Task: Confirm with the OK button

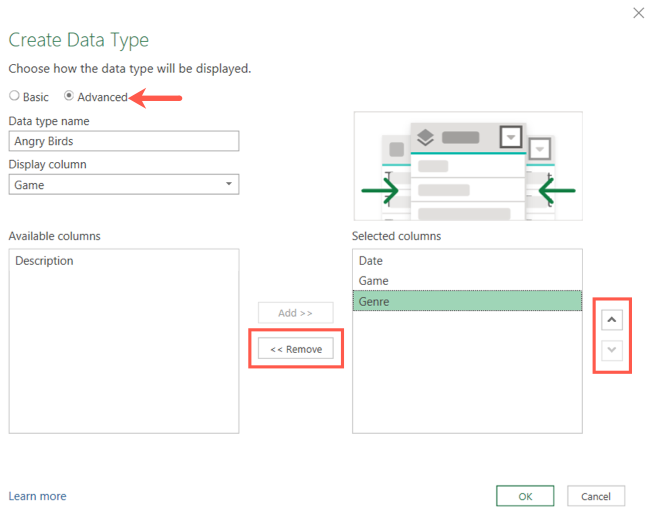Action: tap(525, 496)
